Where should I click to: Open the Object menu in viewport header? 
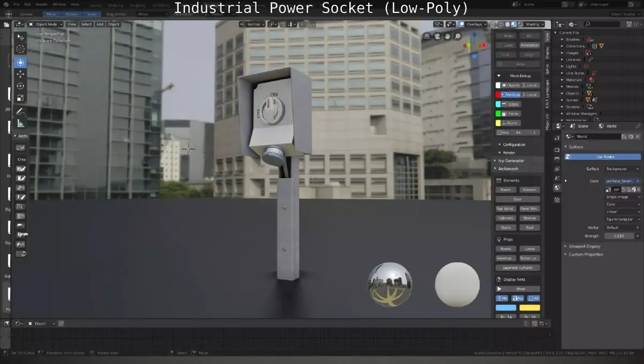coord(114,24)
